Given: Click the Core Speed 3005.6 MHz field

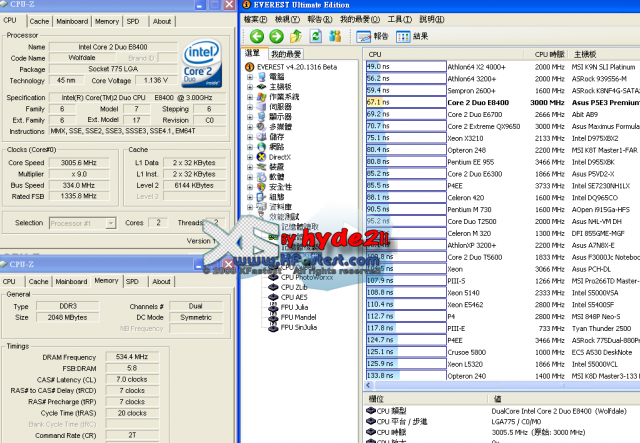Looking at the screenshot, I should pyautogui.click(x=79, y=163).
